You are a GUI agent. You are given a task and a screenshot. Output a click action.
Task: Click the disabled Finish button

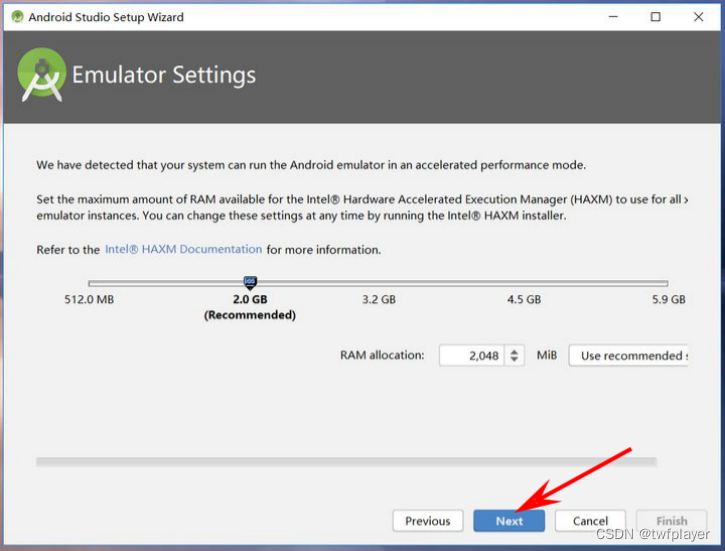point(671,521)
